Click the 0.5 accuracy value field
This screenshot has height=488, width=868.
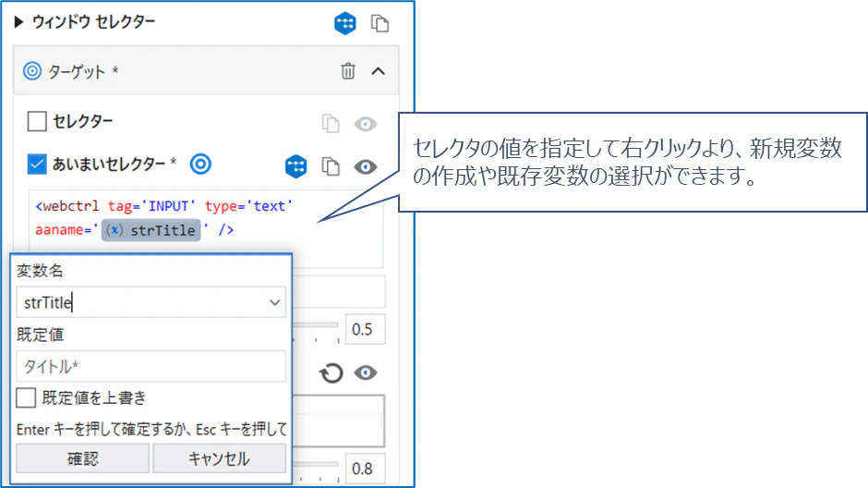point(365,330)
